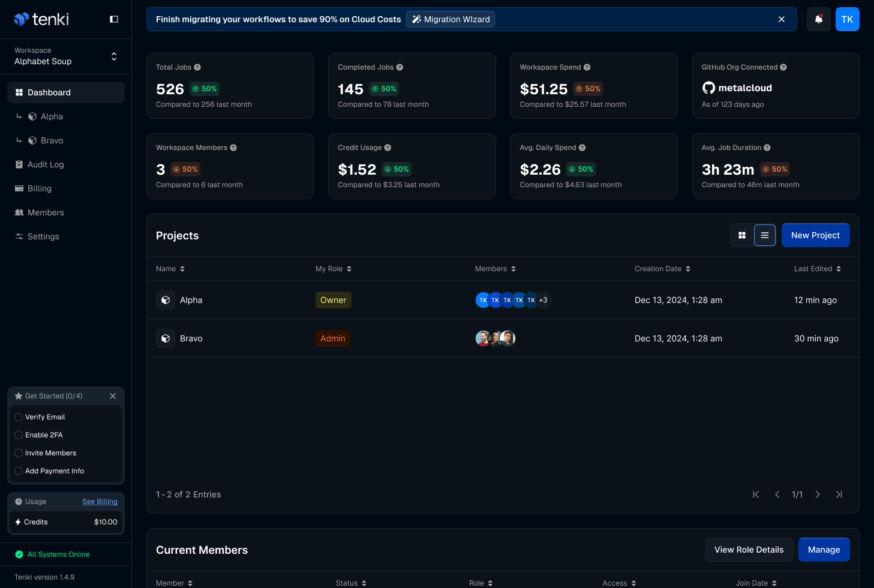Click the New Project button

tap(815, 235)
